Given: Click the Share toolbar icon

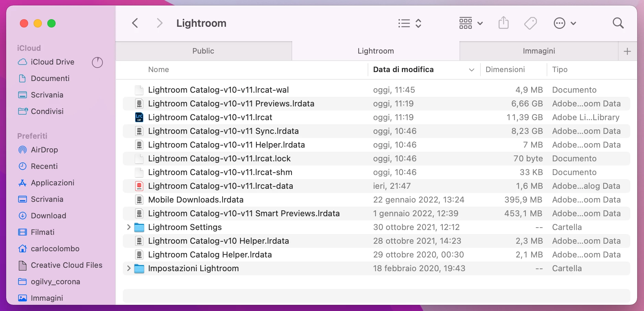Looking at the screenshot, I should 503,23.
